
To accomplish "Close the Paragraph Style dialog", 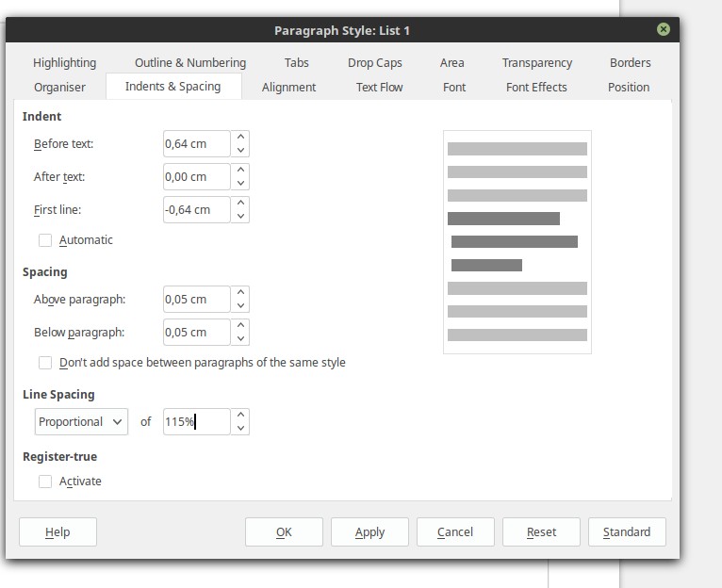I will point(663,29).
